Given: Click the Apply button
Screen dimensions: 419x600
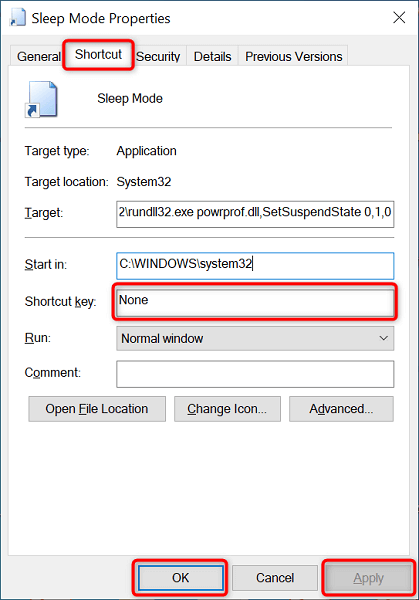Looking at the screenshot, I should [x=368, y=578].
